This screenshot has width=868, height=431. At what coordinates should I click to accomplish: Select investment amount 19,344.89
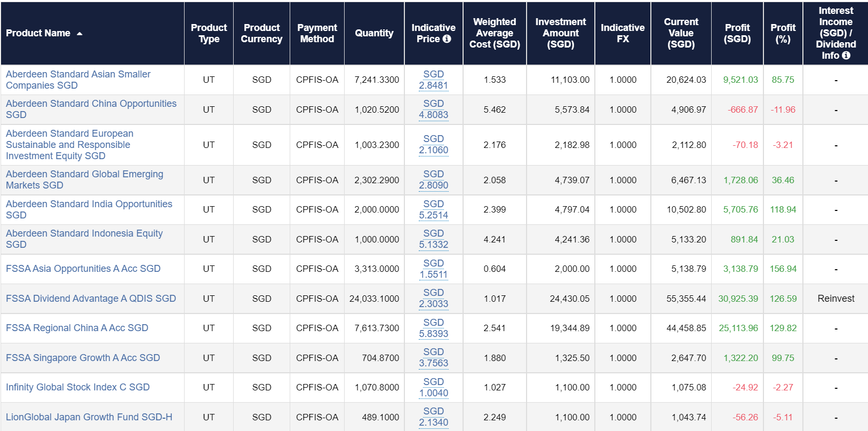[x=570, y=328]
